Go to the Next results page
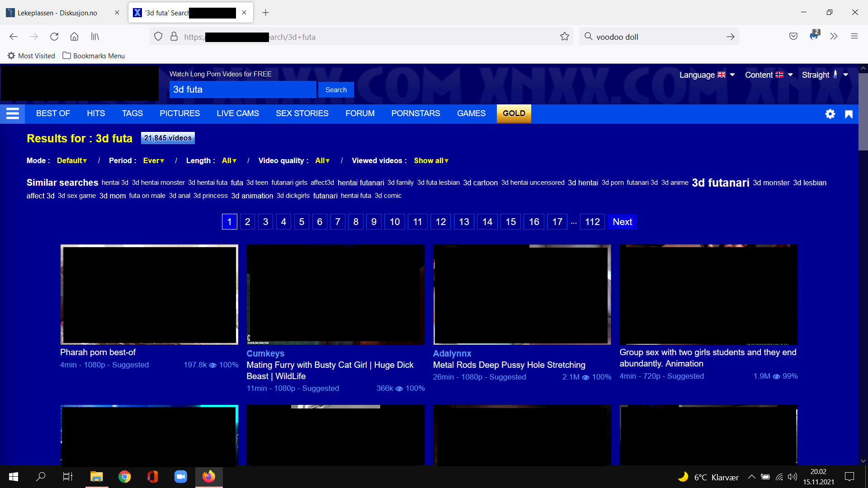 [x=622, y=222]
